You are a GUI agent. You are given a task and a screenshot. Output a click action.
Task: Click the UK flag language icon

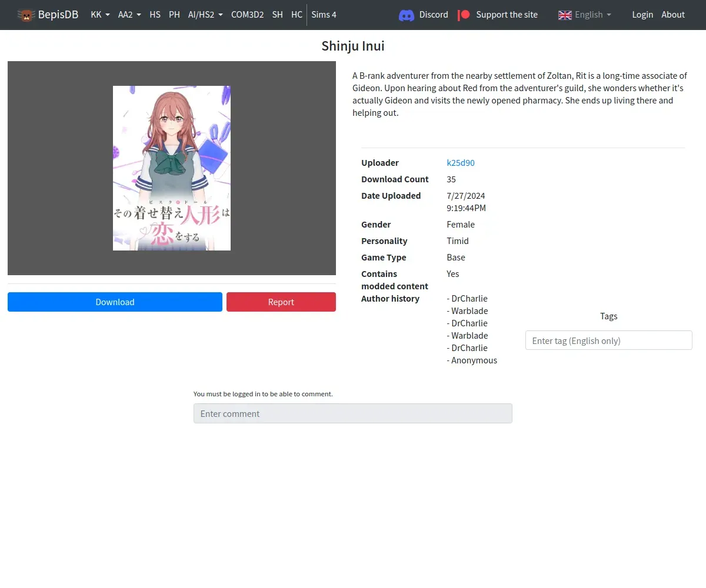pyautogui.click(x=565, y=15)
